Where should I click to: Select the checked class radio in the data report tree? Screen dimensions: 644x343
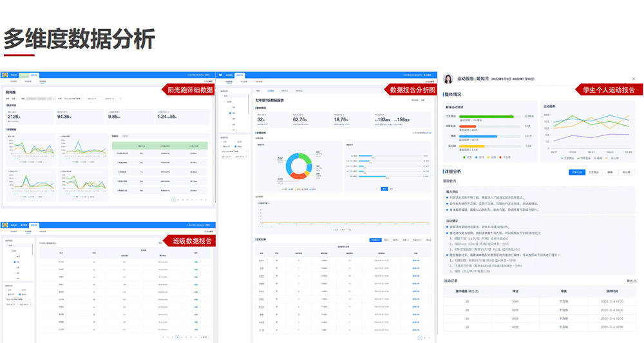pos(231,113)
